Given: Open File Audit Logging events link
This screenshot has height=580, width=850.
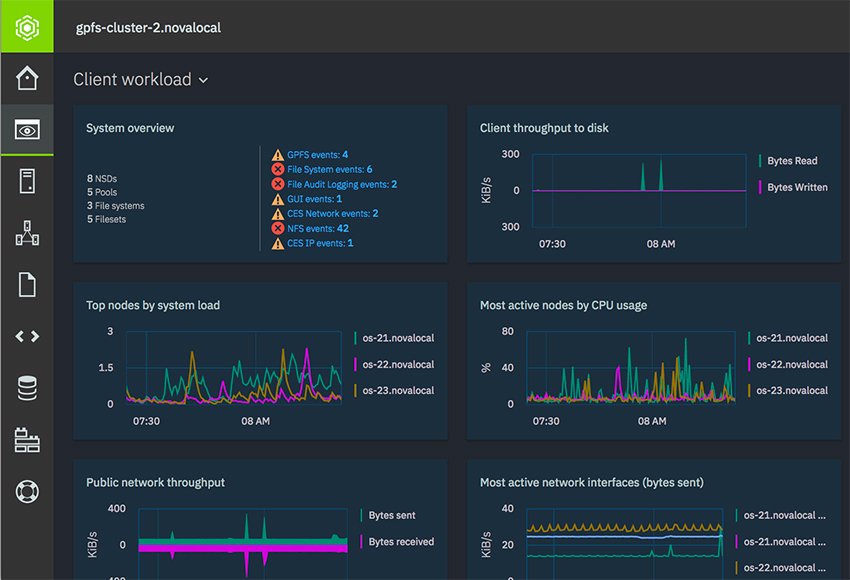Looking at the screenshot, I should [x=341, y=184].
